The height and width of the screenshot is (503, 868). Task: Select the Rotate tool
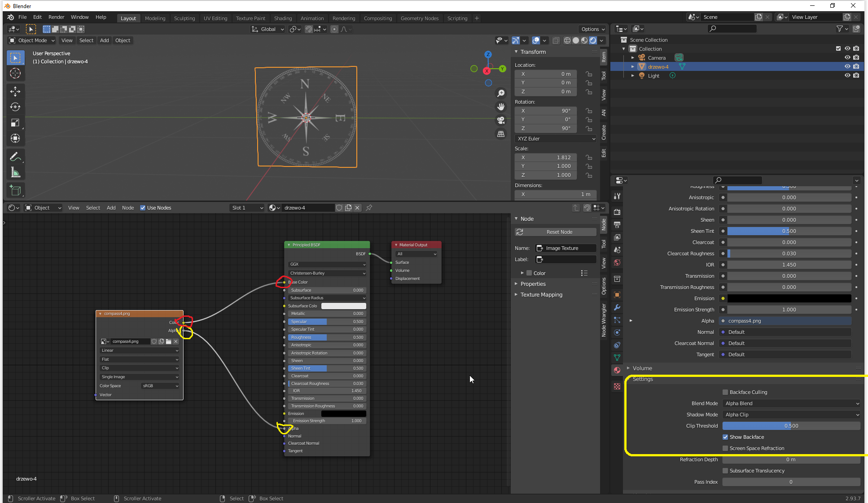click(15, 107)
